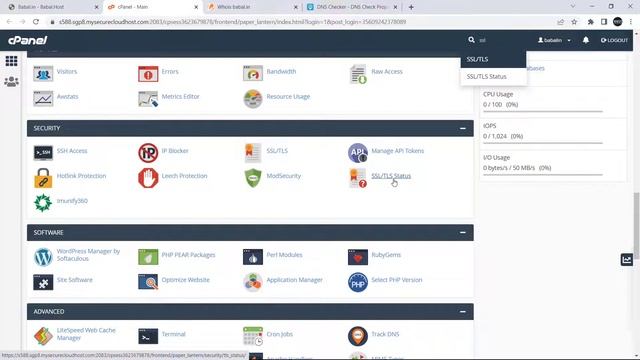This screenshot has height=360, width=640.
Task: Open the Track DNS link text
Action: tap(385, 334)
